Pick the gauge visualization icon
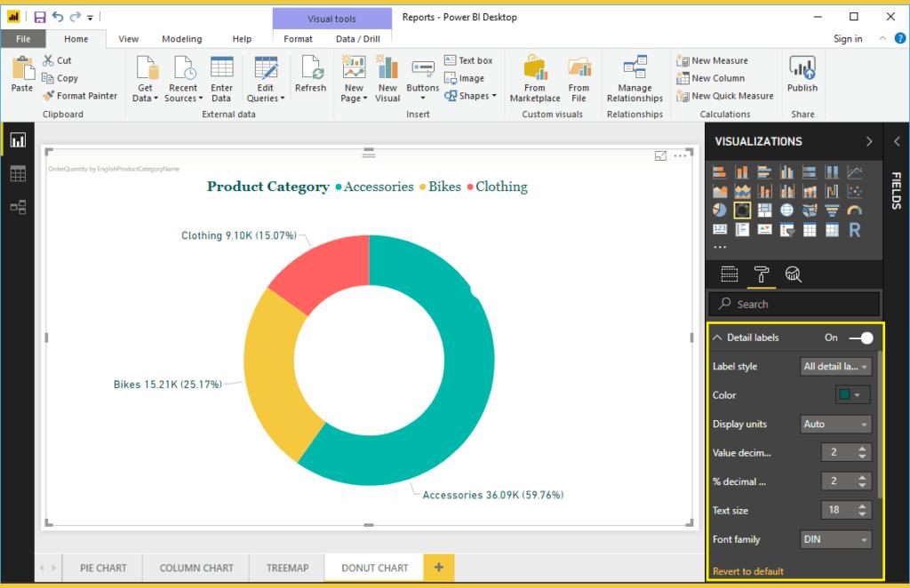This screenshot has width=910, height=588. pyautogui.click(x=854, y=211)
